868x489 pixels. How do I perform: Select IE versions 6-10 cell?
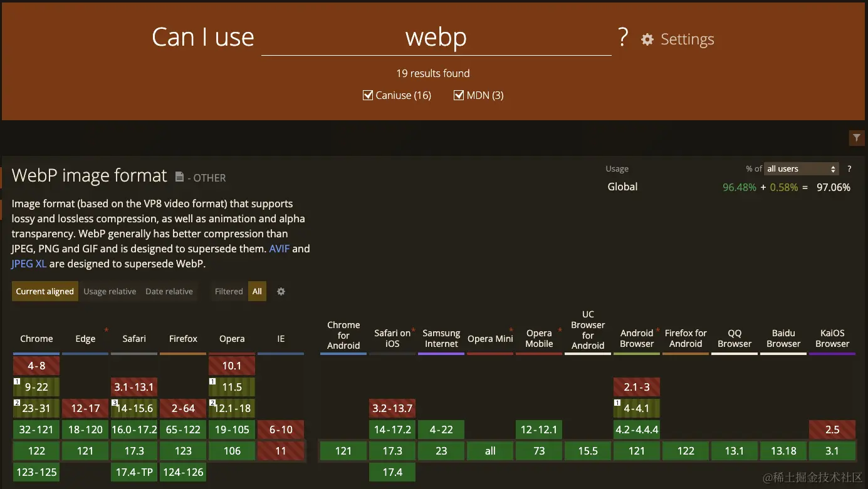(281, 430)
